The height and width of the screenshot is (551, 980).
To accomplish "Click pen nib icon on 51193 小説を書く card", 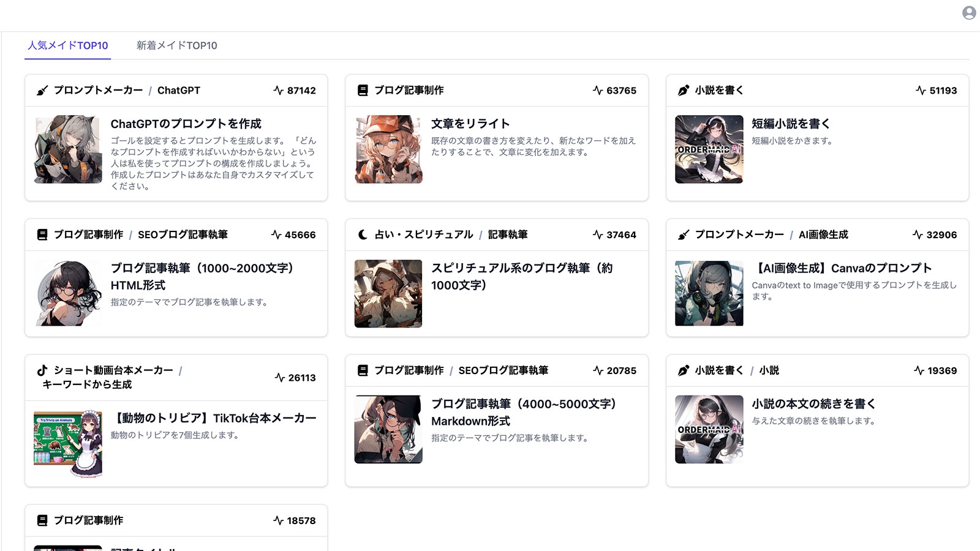I will 684,91.
